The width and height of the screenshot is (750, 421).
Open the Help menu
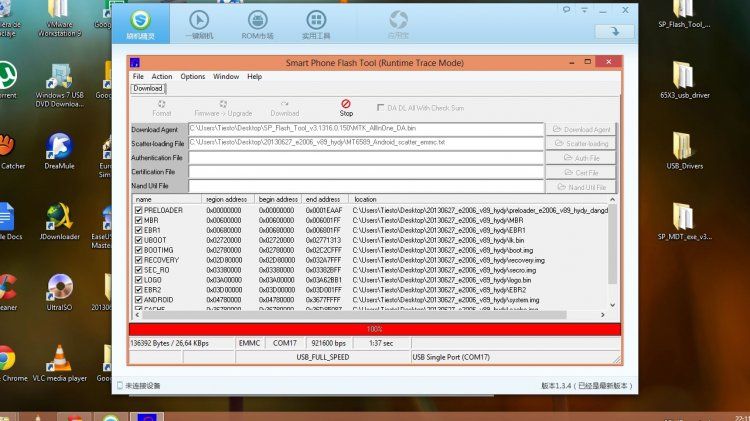tap(254, 77)
